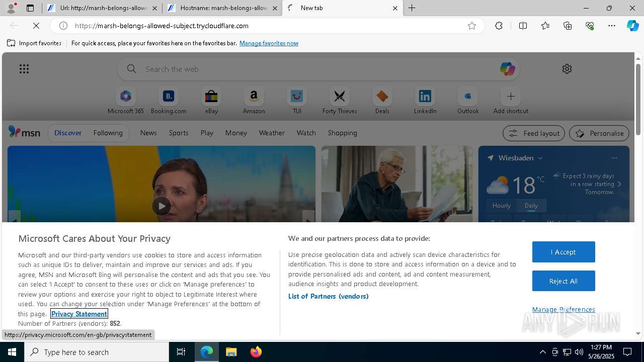Play the featured news video

(161, 206)
